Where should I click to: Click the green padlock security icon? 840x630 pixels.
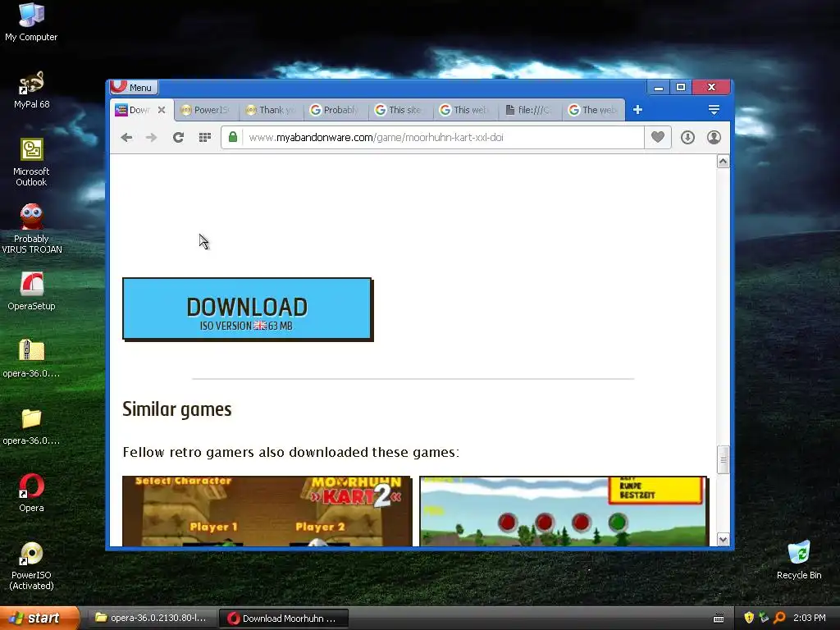(x=232, y=137)
